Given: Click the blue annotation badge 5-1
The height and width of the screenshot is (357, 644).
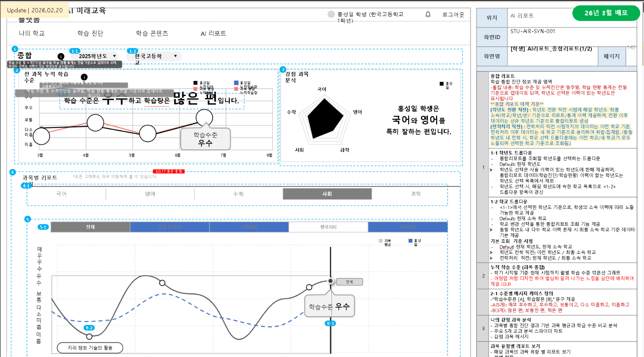Looking at the screenshot, I should pos(43,227).
